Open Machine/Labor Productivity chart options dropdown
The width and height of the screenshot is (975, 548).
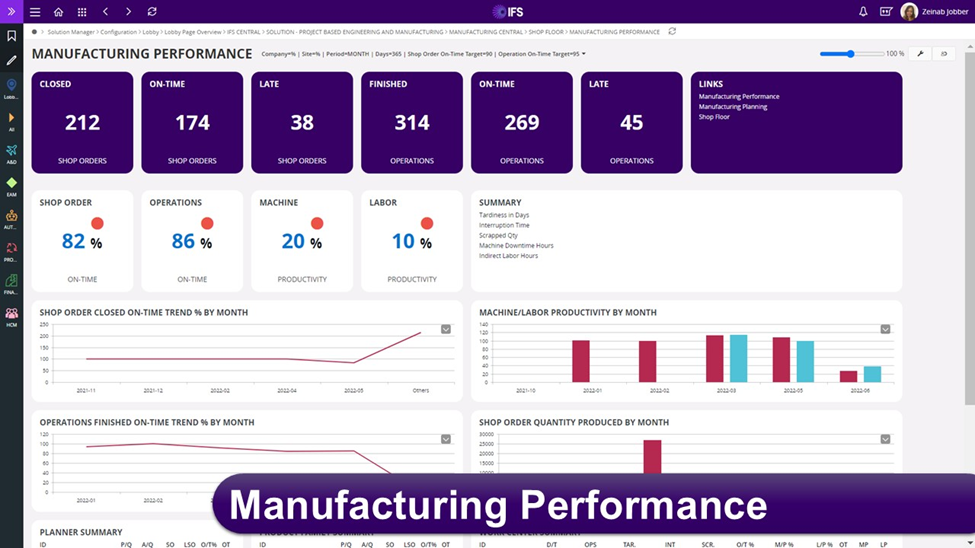[885, 329]
